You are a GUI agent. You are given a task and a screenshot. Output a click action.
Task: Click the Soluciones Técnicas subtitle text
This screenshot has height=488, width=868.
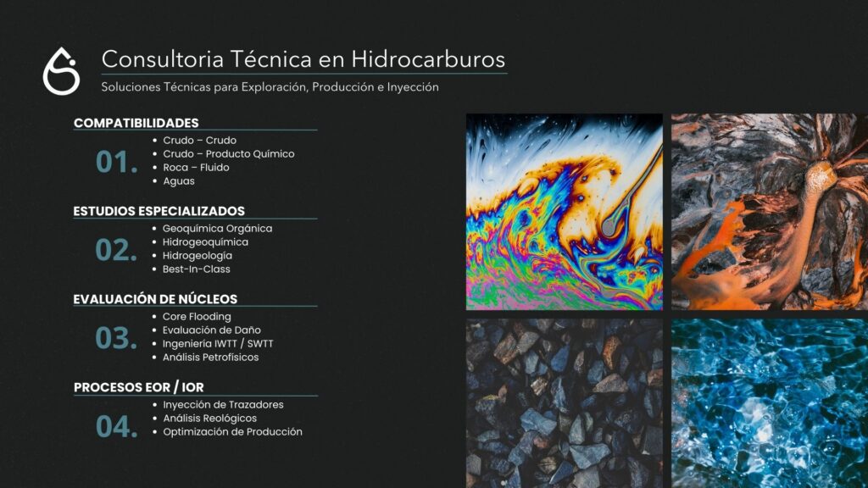(x=270, y=87)
